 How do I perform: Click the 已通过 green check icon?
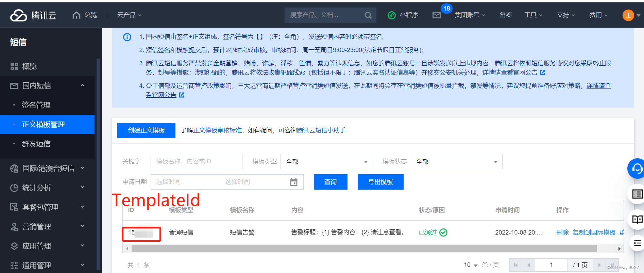click(x=443, y=232)
